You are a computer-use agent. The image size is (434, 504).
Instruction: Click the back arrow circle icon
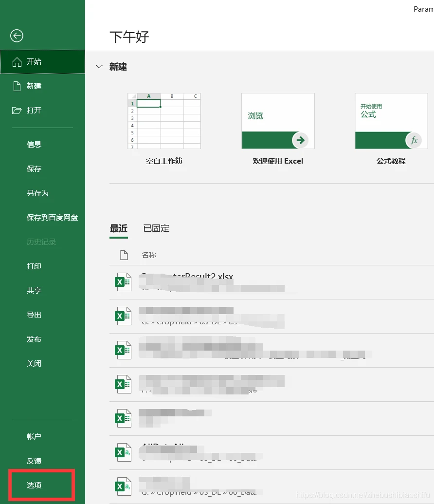point(17,36)
